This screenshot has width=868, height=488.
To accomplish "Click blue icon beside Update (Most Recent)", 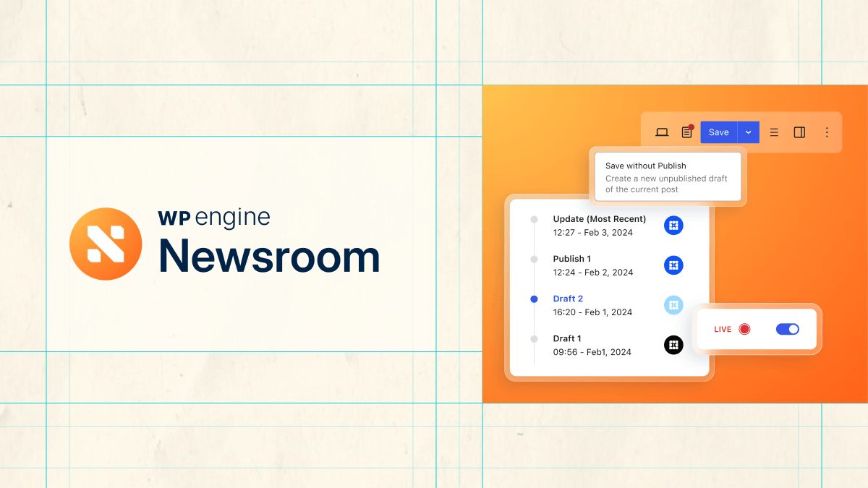I will (x=673, y=226).
